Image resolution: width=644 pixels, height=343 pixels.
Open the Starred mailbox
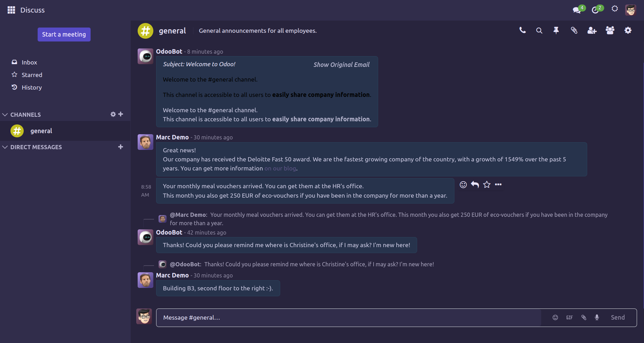click(32, 75)
